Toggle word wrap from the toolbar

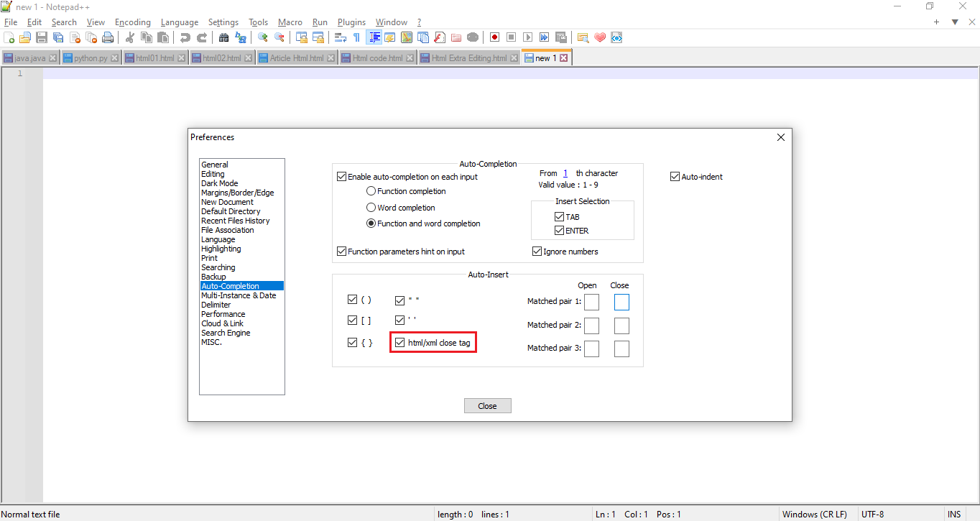click(341, 37)
